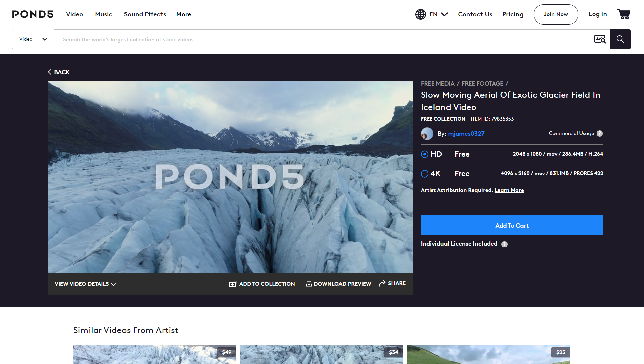Click Download Preview text
The width and height of the screenshot is (644, 364).
point(343,284)
